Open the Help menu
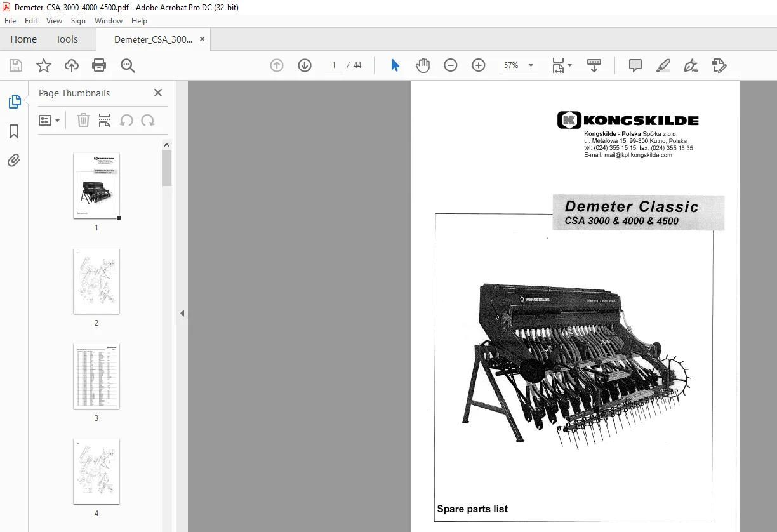 point(139,21)
